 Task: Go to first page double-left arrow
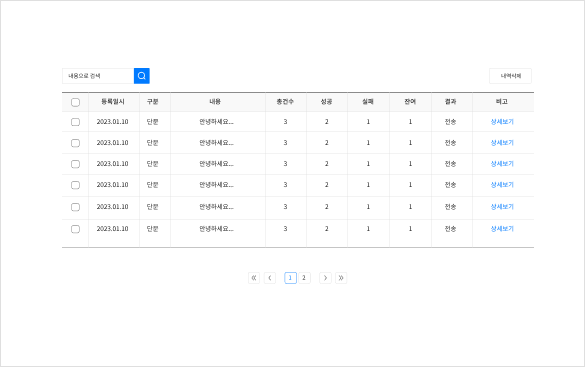254,278
